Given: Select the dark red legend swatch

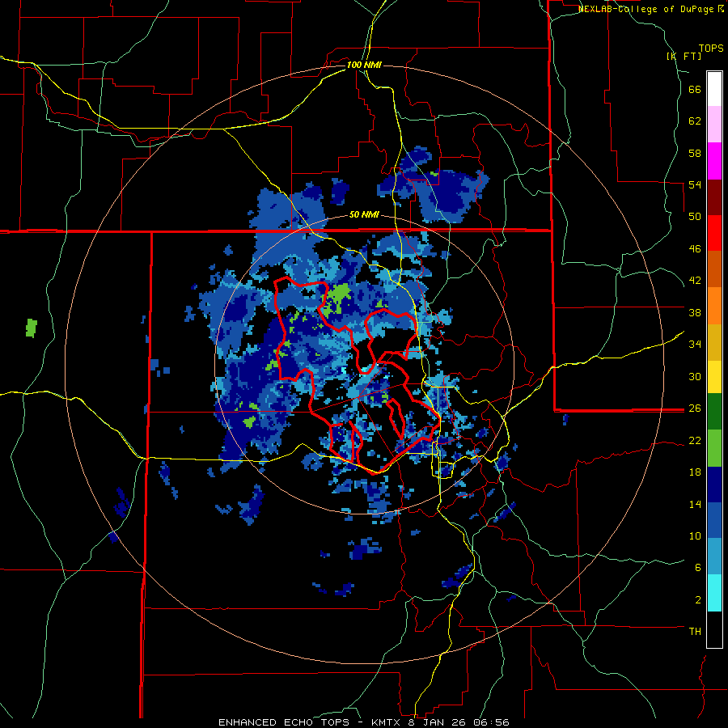Looking at the screenshot, I should click(714, 197).
